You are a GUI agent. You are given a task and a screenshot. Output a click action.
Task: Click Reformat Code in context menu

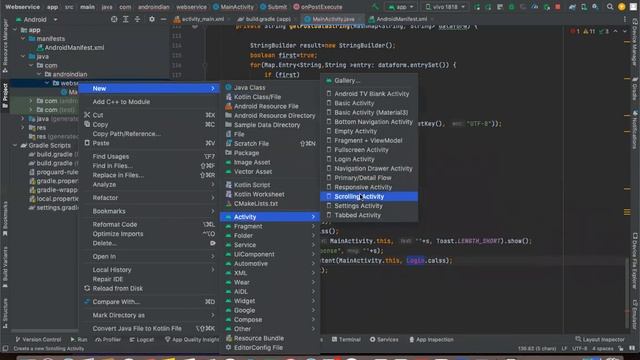[x=149, y=224]
